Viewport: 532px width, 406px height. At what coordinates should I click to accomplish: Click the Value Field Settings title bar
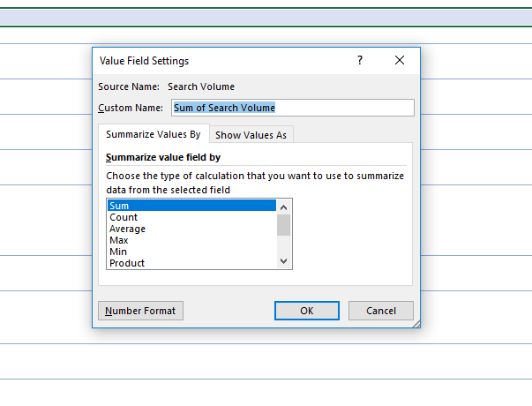click(x=221, y=60)
